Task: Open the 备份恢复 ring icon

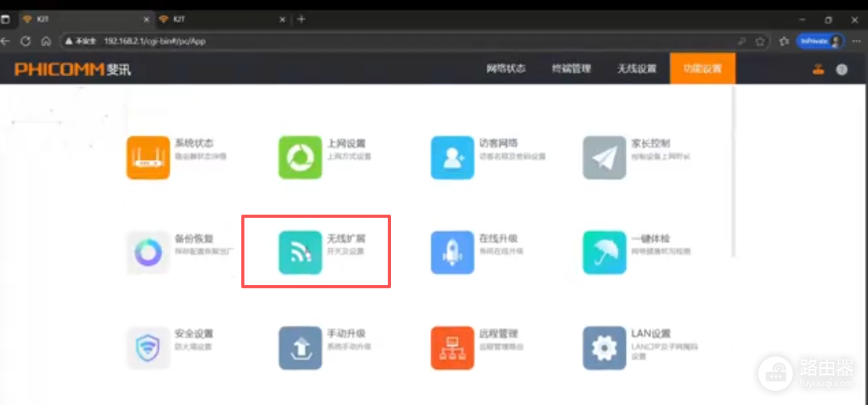Action: pyautogui.click(x=148, y=253)
